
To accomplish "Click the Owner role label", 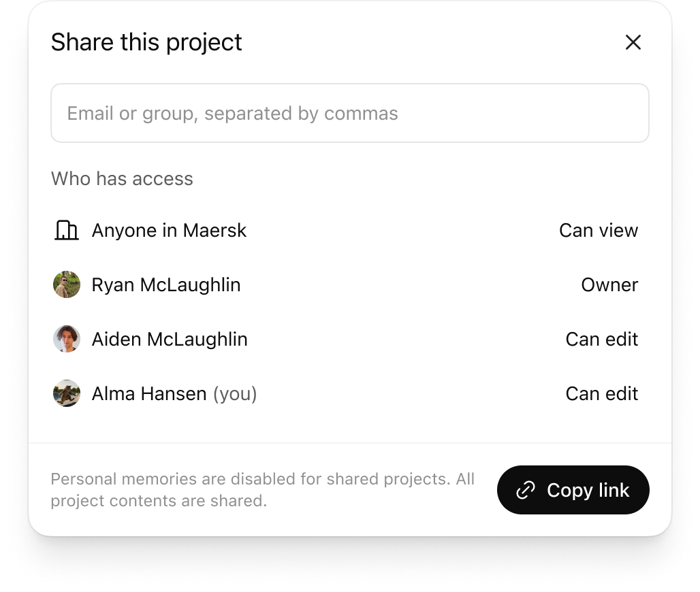I will 609,284.
